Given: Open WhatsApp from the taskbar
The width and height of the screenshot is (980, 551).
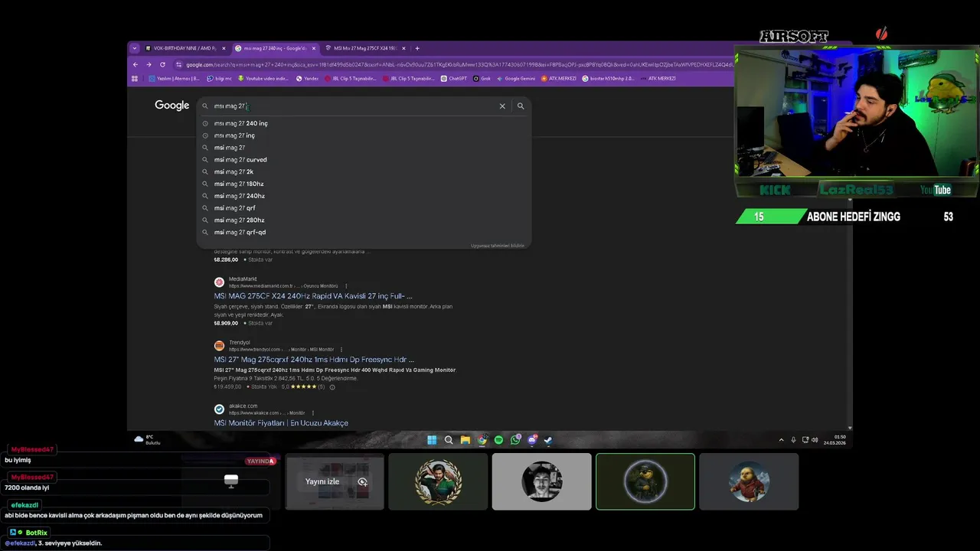Looking at the screenshot, I should tap(515, 440).
